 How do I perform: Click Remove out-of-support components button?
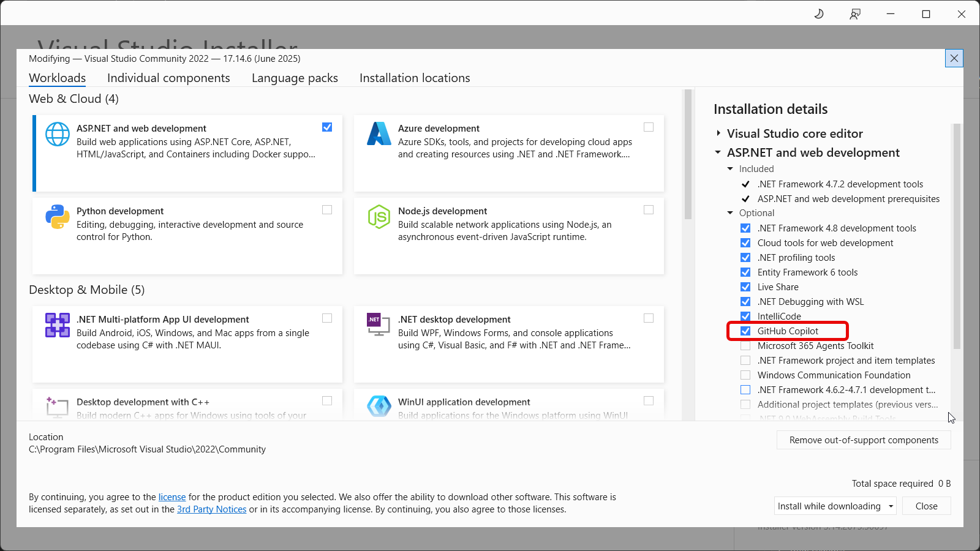(864, 440)
